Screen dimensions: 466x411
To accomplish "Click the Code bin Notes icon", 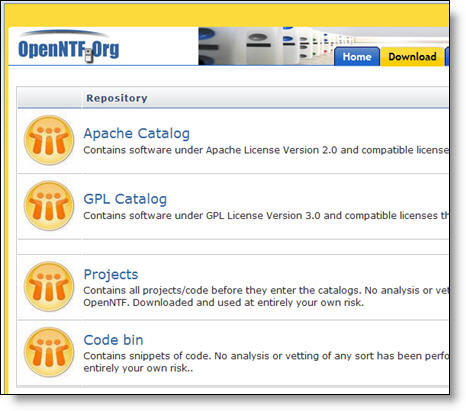I will click(x=49, y=352).
